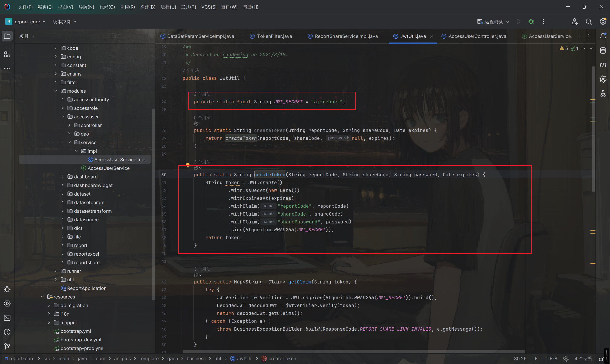Open the 代码(C) menu
This screenshot has height=364, width=610.
tap(107, 7)
